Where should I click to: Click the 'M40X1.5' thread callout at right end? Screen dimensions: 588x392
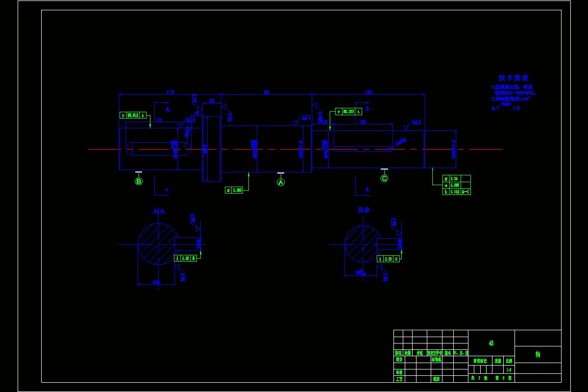[454, 149]
